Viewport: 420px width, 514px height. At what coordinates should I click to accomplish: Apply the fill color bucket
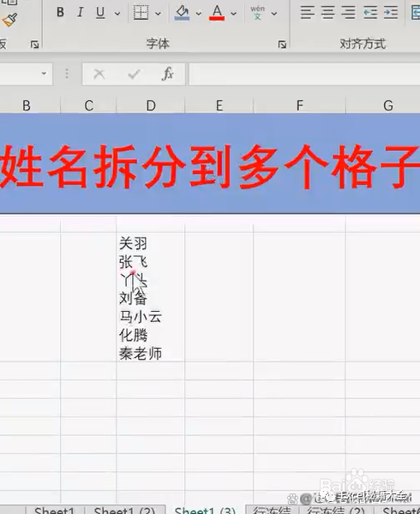pos(182,13)
